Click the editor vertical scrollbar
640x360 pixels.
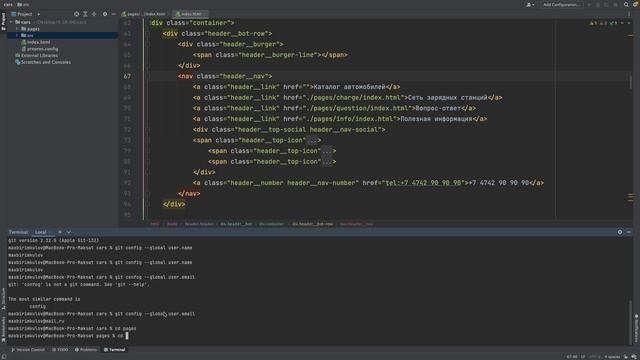(x=631, y=83)
